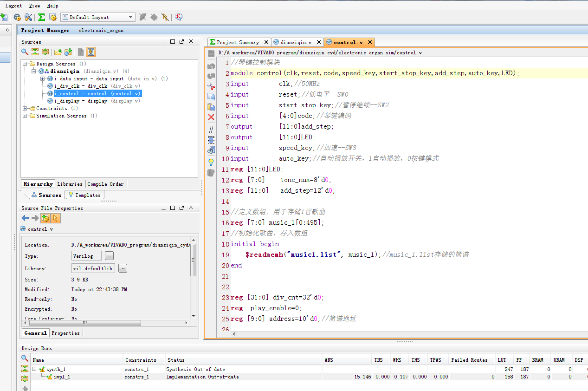Click the browse button next to Verilog type
588x391 pixels.
(109, 256)
